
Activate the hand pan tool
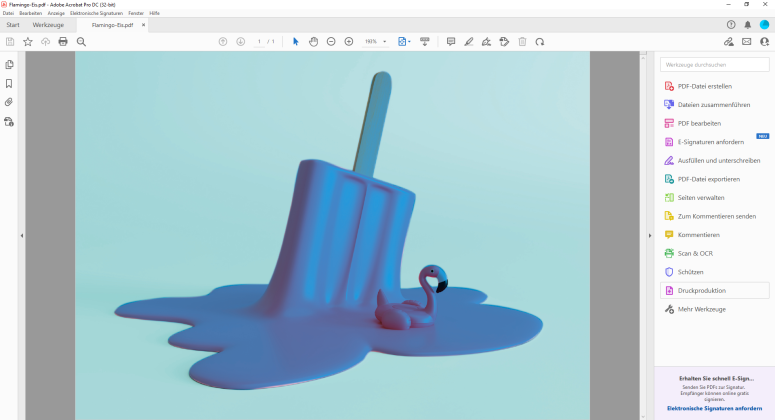tap(313, 42)
